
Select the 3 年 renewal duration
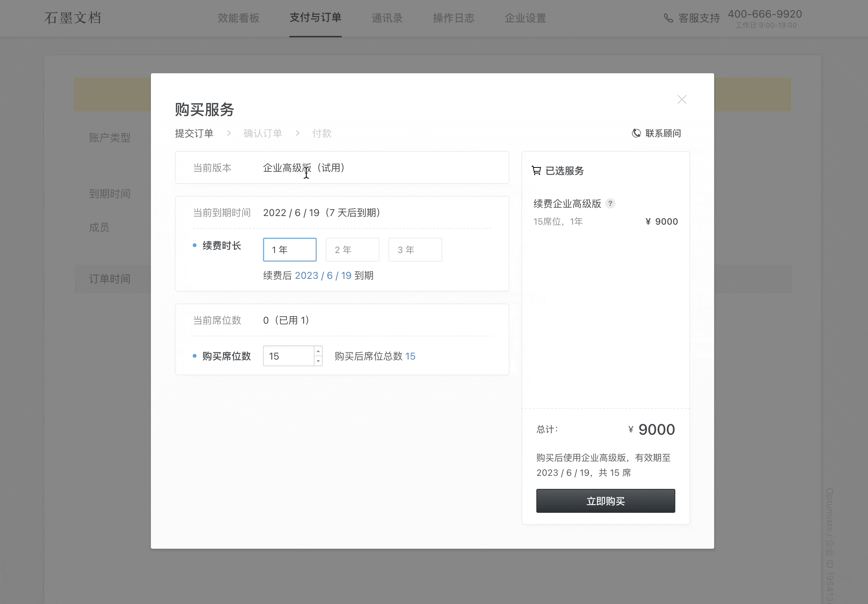point(415,250)
